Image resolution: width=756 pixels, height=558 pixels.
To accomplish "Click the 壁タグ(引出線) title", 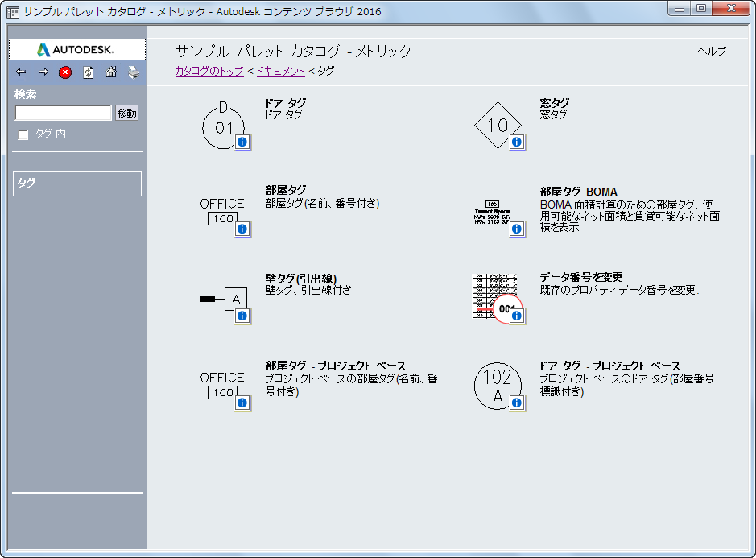I will pyautogui.click(x=301, y=279).
